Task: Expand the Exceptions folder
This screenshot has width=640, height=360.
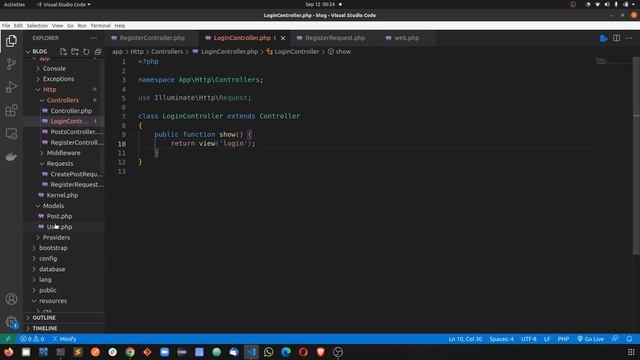Action: tap(58, 79)
